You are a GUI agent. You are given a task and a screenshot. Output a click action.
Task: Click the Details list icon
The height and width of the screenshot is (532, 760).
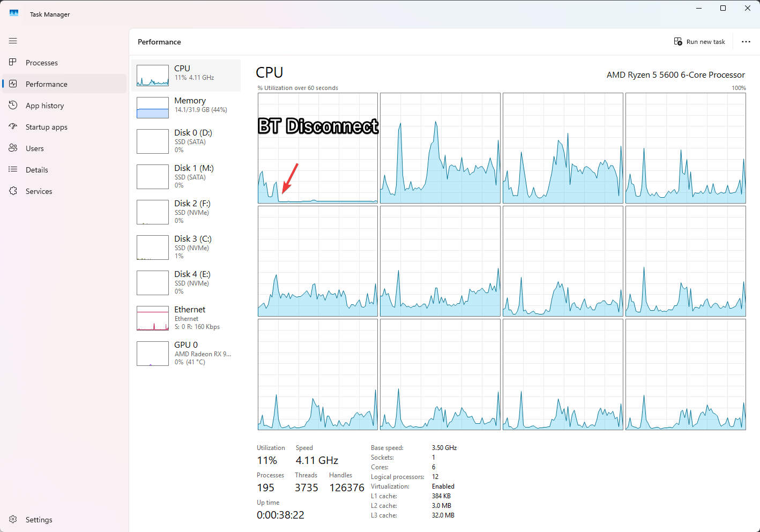click(13, 169)
